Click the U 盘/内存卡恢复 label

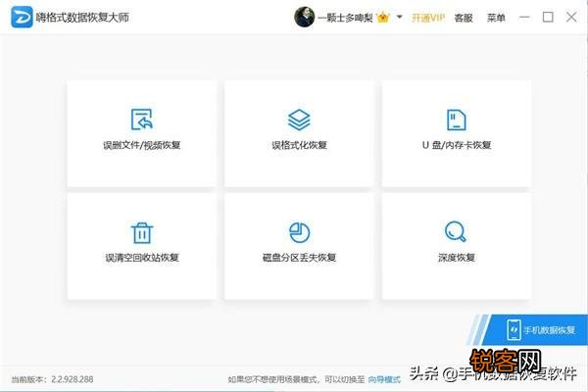click(x=457, y=145)
